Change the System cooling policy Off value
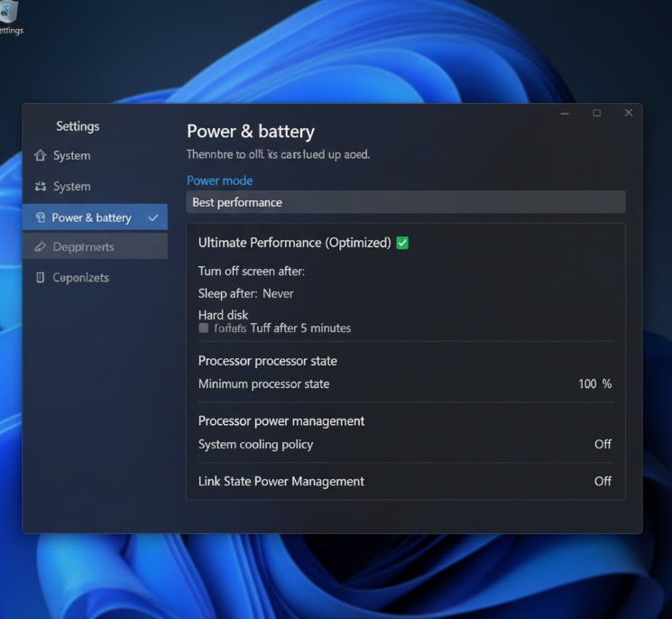 tap(603, 444)
